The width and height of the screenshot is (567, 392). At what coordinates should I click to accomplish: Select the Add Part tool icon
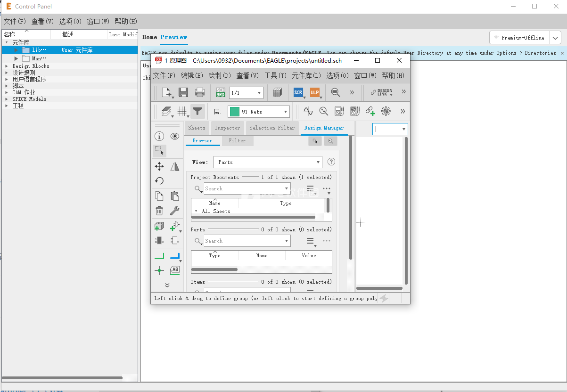[159, 226]
